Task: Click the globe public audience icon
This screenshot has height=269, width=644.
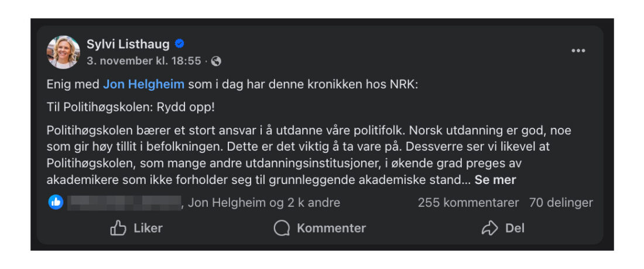Action: pos(216,61)
